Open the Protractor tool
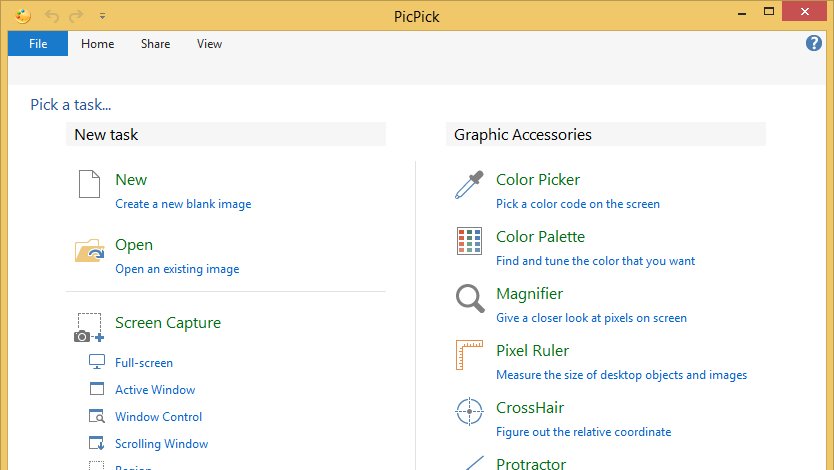The width and height of the screenshot is (834, 470). tap(531, 464)
